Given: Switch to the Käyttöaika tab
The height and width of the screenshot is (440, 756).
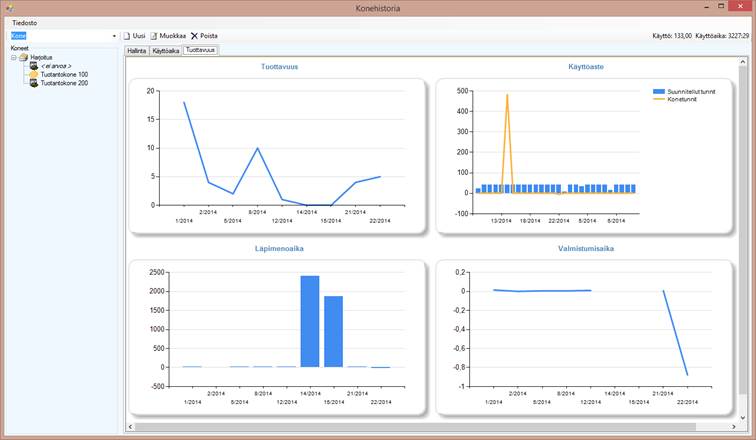Looking at the screenshot, I should pos(165,49).
